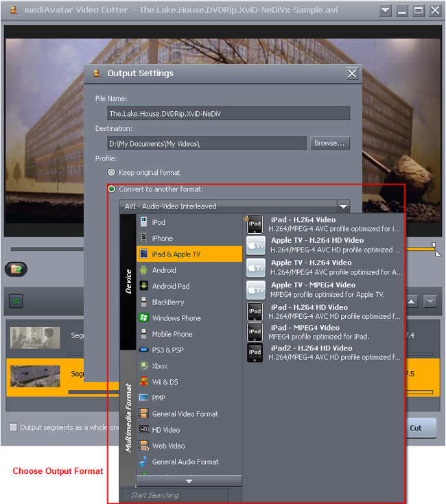Choose the iPad - H.264 Video profile icon

click(255, 224)
